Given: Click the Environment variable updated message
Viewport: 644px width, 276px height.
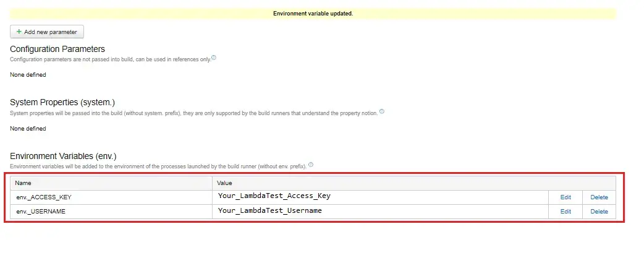Looking at the screenshot, I should pyautogui.click(x=313, y=14).
